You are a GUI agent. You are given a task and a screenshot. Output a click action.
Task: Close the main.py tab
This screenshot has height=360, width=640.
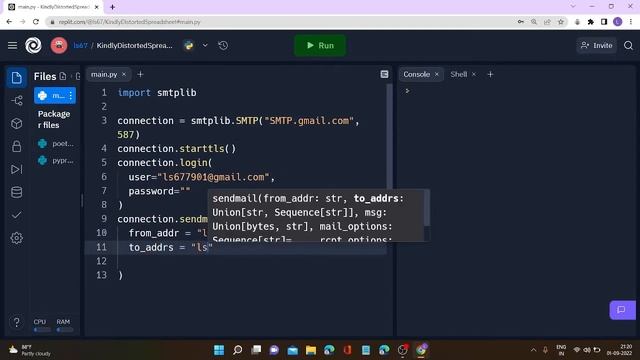coord(124,74)
